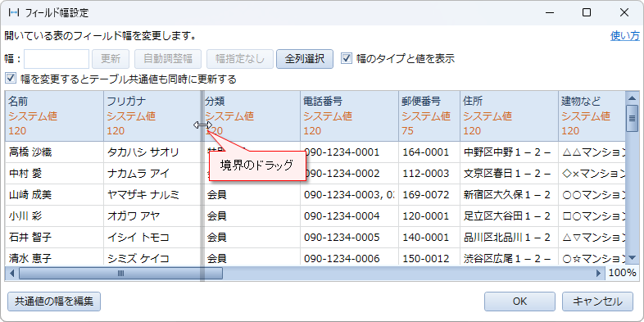Click address cell 新宿区大久保
Image resolution: width=644 pixels, height=322 pixels.
click(510, 195)
